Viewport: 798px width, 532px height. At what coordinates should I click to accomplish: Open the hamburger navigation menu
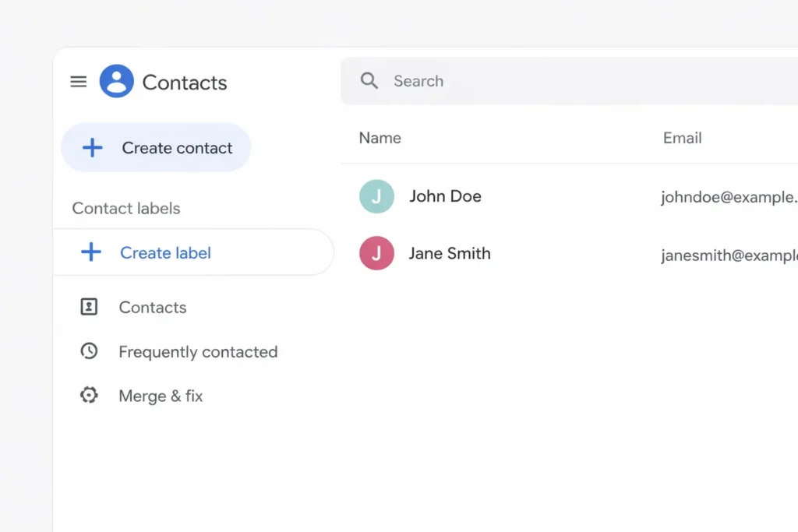(x=78, y=81)
